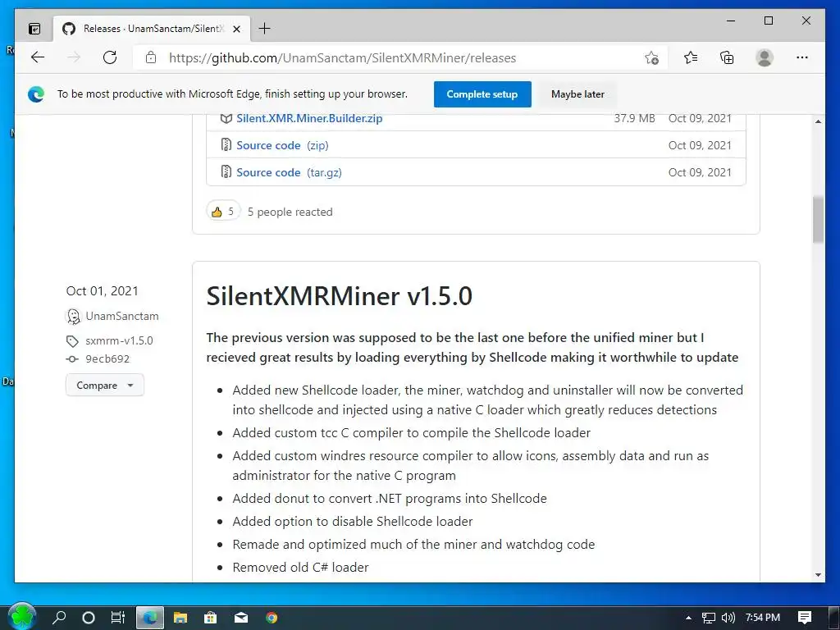Click the Edge taskbar icon
Screen dimensions: 840x630
pyautogui.click(x=150, y=618)
